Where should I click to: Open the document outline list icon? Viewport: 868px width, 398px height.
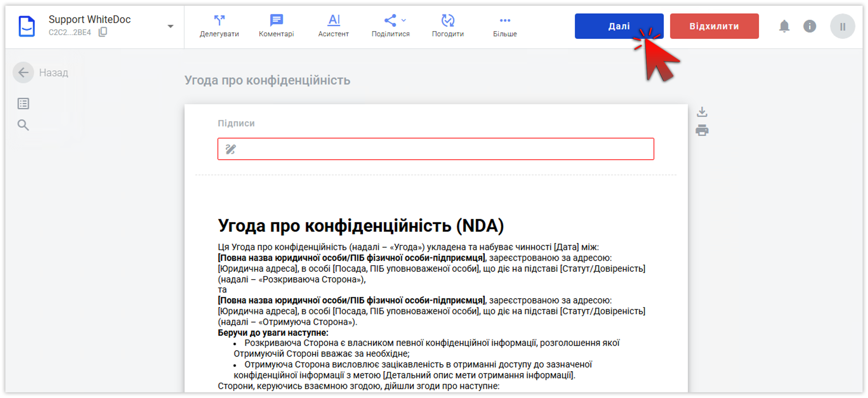coord(23,104)
